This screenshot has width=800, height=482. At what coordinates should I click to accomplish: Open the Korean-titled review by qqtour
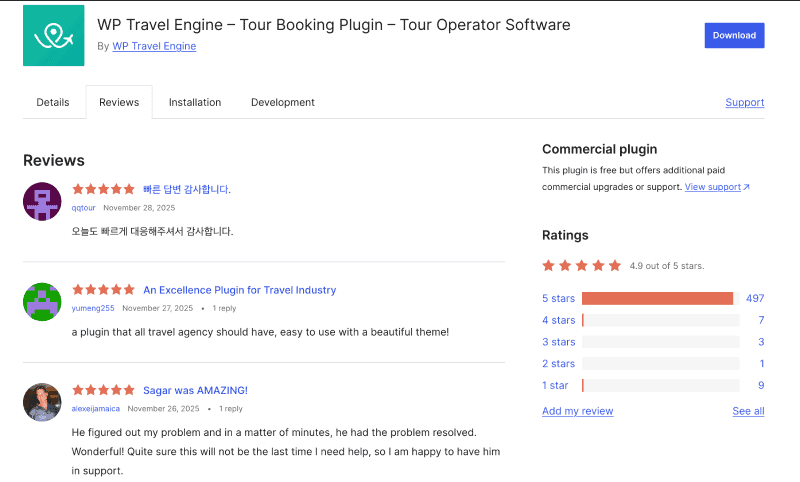click(187, 189)
